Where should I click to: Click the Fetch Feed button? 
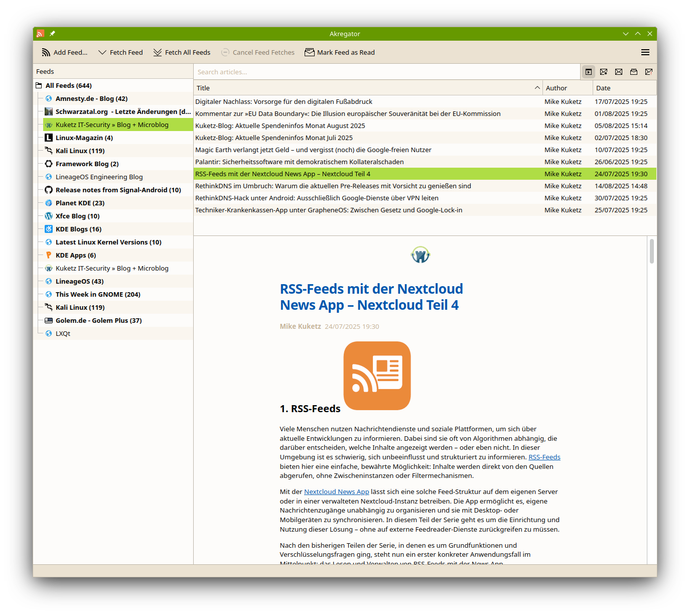tap(120, 53)
